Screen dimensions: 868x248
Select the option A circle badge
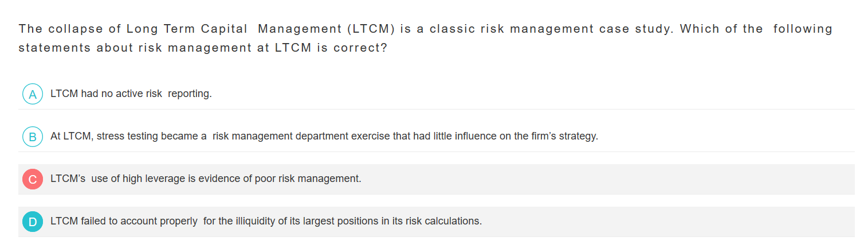click(x=33, y=94)
